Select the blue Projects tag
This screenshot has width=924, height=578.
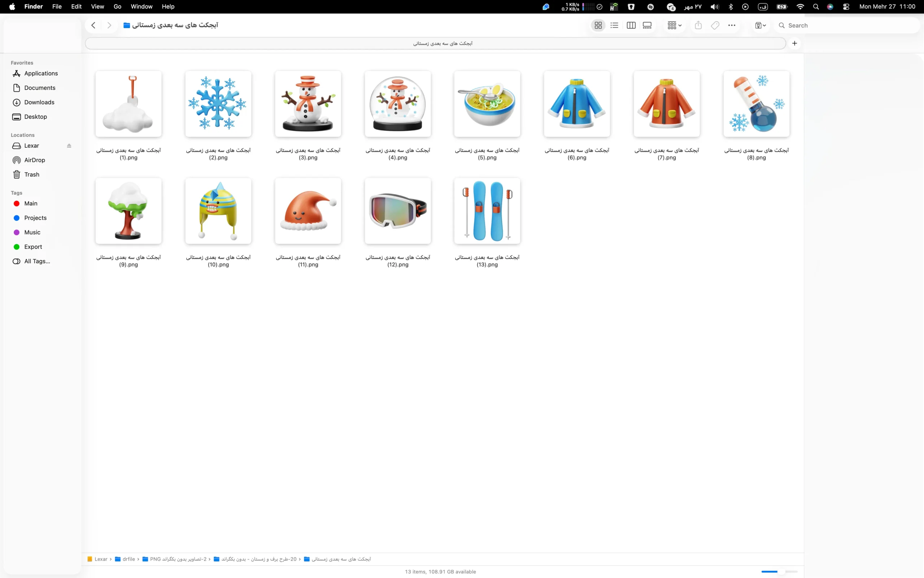coord(35,218)
